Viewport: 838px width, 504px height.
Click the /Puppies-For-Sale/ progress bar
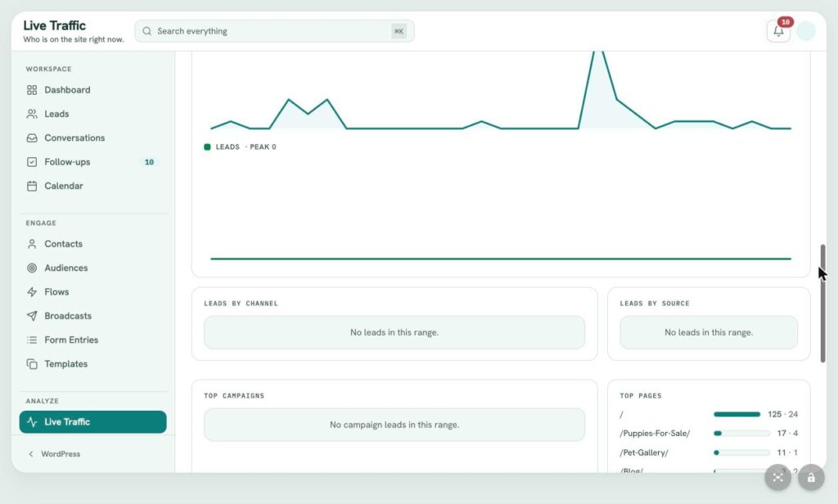741,434
